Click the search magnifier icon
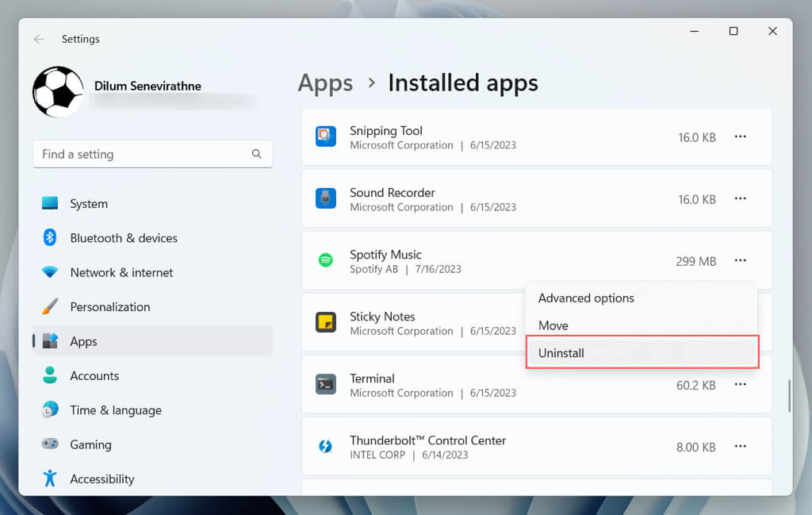 [256, 154]
